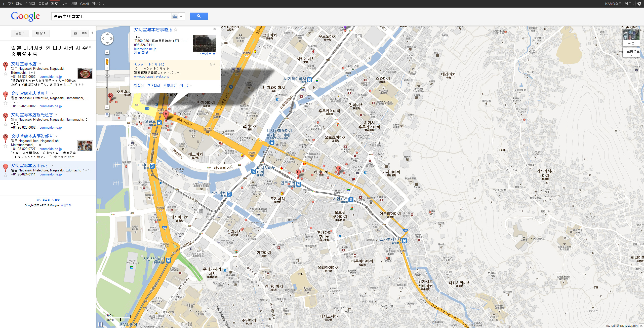Print the map using printer icon
644x328 pixels.
click(x=75, y=33)
